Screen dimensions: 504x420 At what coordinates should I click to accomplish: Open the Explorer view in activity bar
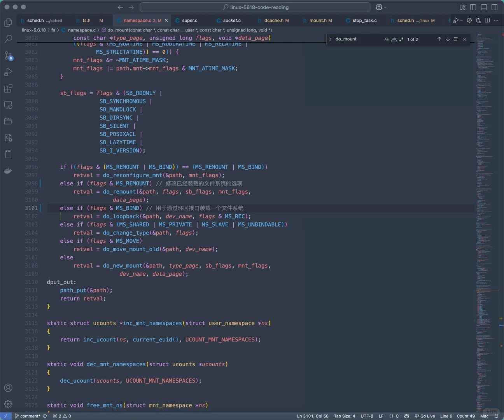tap(8, 23)
